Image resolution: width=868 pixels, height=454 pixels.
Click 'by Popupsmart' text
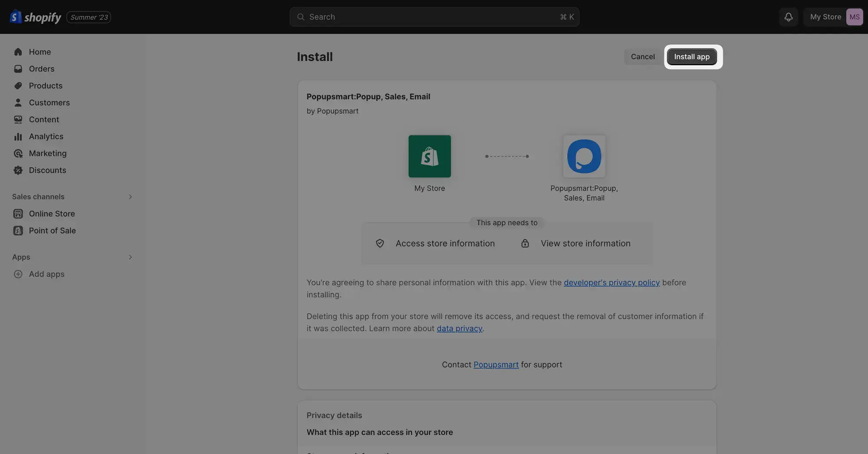332,111
